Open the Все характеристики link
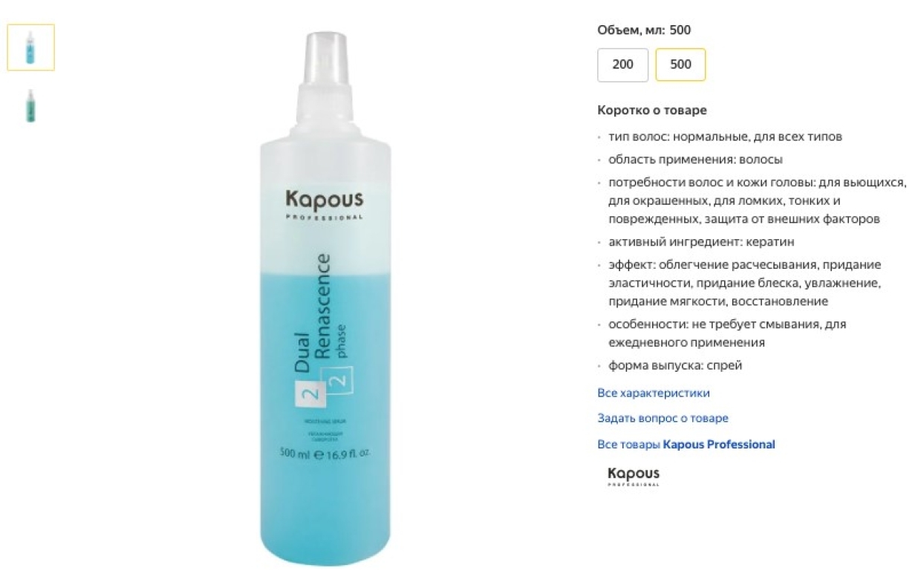 pyautogui.click(x=654, y=393)
